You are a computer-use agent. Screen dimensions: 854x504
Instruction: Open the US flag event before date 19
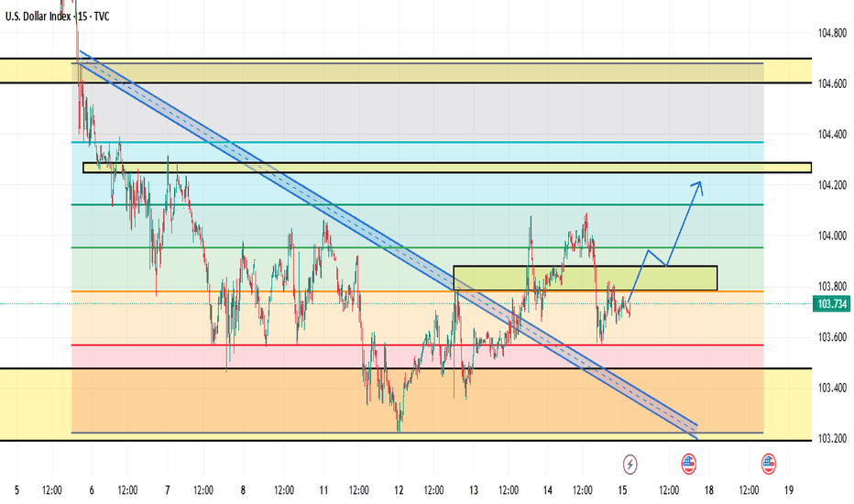pyautogui.click(x=769, y=465)
